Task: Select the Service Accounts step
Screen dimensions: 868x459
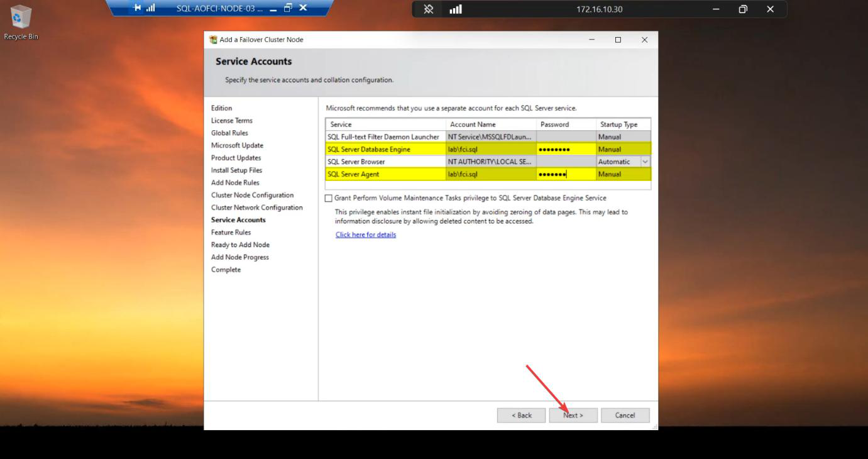Action: click(238, 220)
